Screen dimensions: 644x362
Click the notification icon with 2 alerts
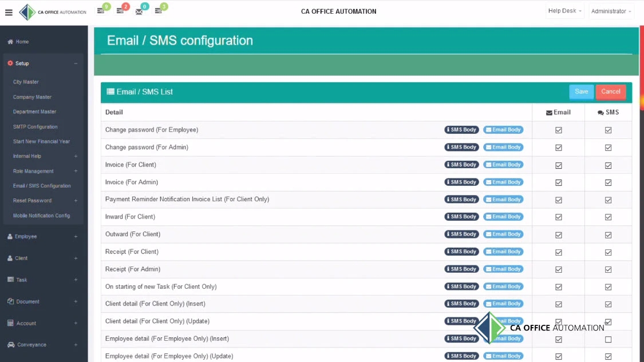122,10
